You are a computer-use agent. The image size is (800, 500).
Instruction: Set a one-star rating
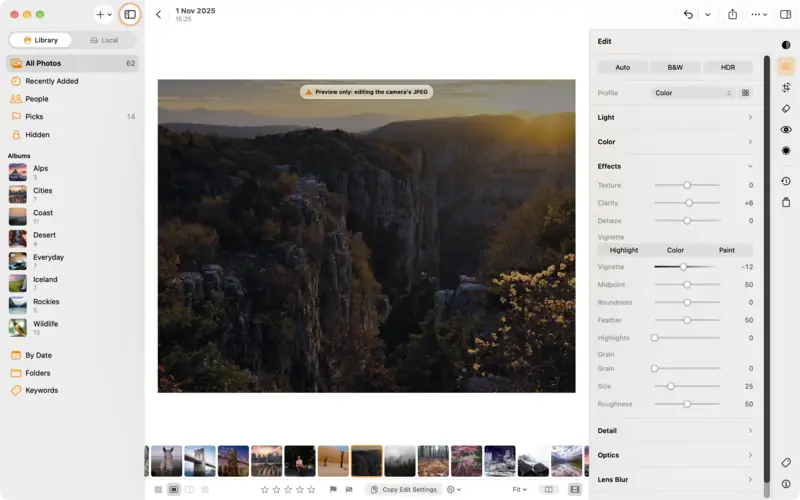pyautogui.click(x=264, y=490)
